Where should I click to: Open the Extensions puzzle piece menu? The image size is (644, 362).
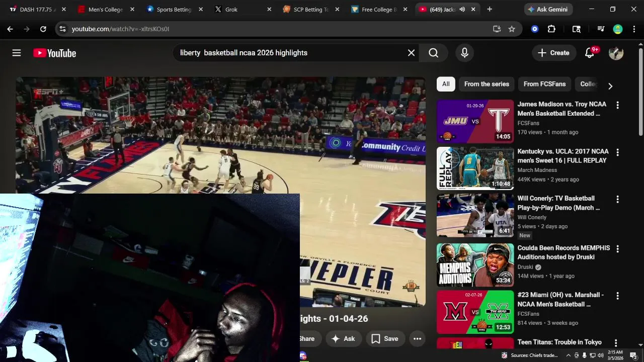tap(551, 29)
